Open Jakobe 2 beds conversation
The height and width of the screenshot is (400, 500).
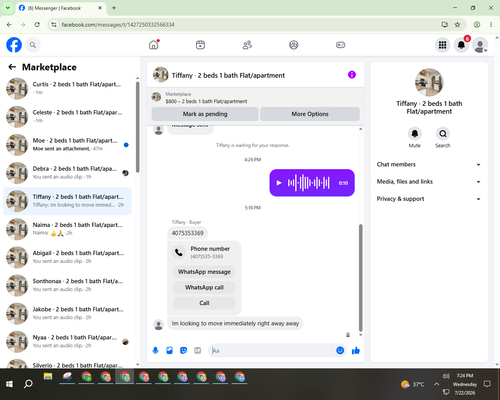(67, 313)
